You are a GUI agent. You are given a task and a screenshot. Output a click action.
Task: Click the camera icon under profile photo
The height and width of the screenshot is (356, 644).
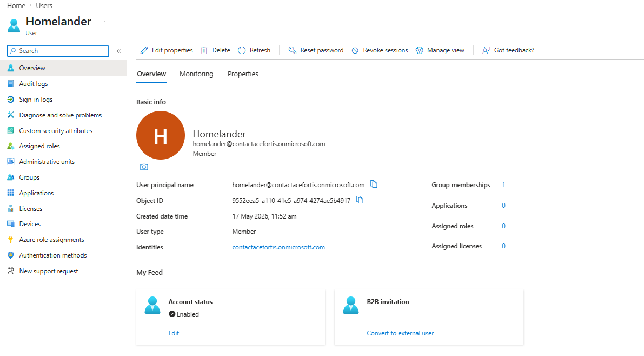point(144,167)
